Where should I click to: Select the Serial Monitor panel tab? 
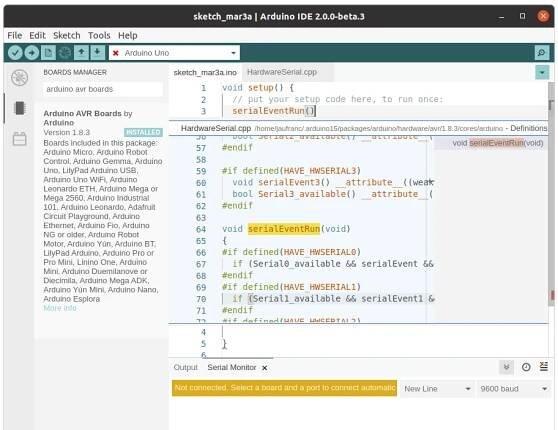click(x=232, y=367)
